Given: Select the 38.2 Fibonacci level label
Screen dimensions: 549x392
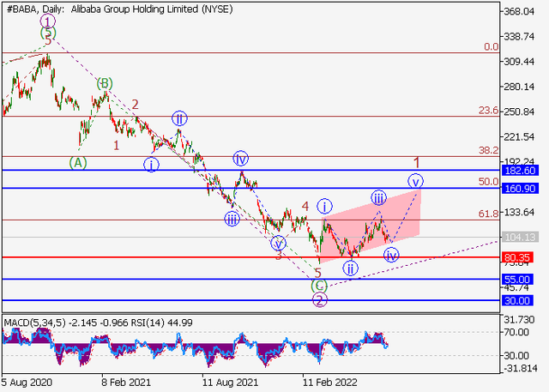Looking at the screenshot, I should (x=488, y=150).
